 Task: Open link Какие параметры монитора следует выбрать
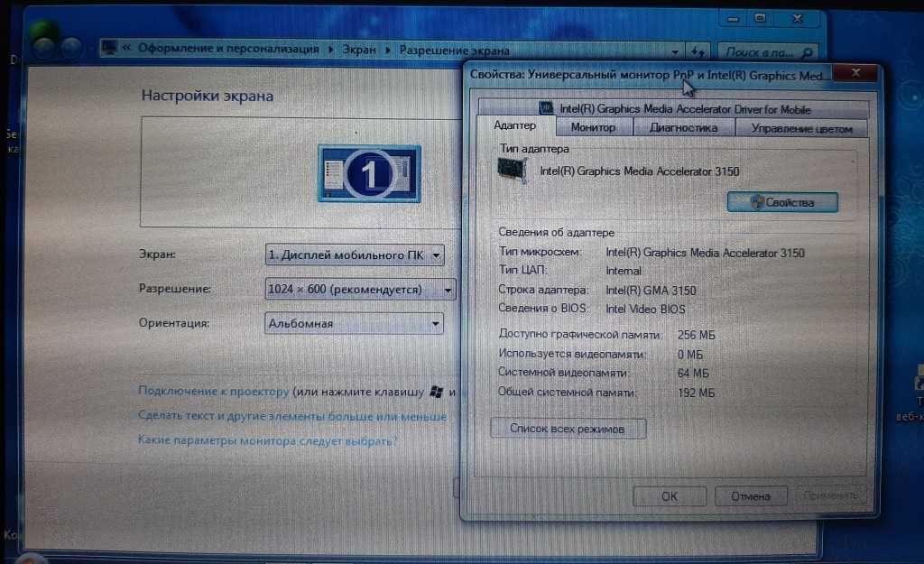[x=267, y=439]
